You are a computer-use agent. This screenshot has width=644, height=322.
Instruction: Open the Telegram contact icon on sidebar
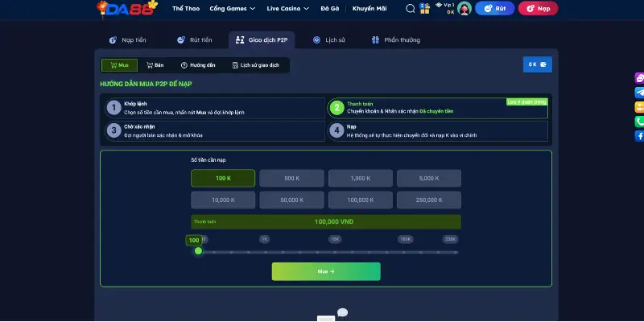coord(639,93)
